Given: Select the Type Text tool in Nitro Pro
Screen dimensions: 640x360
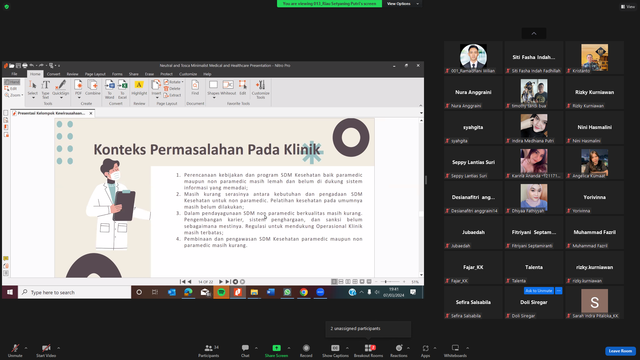Looking at the screenshot, I should click(x=45, y=89).
